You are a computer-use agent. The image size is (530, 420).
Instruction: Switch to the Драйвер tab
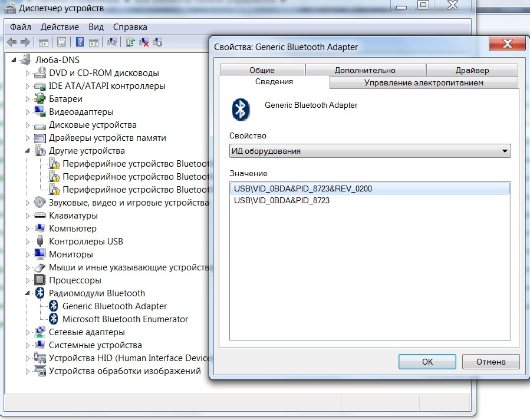pyautogui.click(x=472, y=70)
